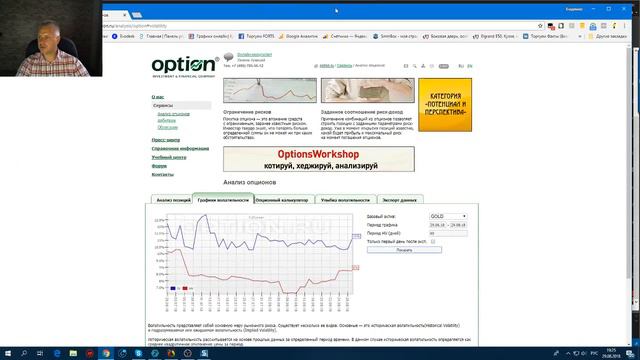Screen dimensions: 640x360
Task: Click the yellow category potential banner
Action: tap(445, 105)
